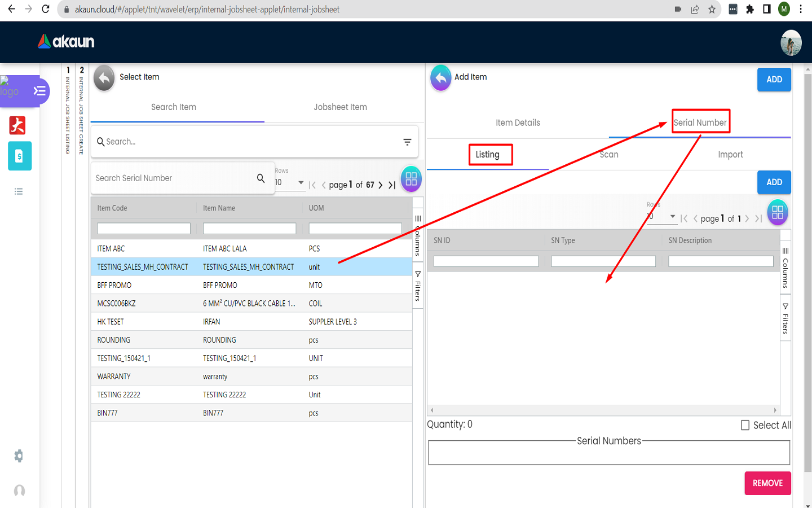Click the Search Serial Number magnifier icon

coord(261,178)
